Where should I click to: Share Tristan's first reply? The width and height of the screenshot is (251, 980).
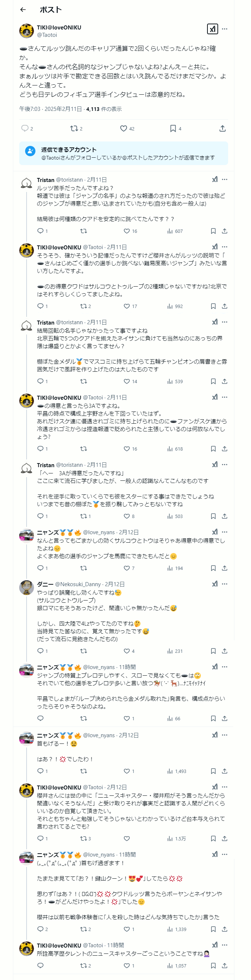tap(225, 231)
